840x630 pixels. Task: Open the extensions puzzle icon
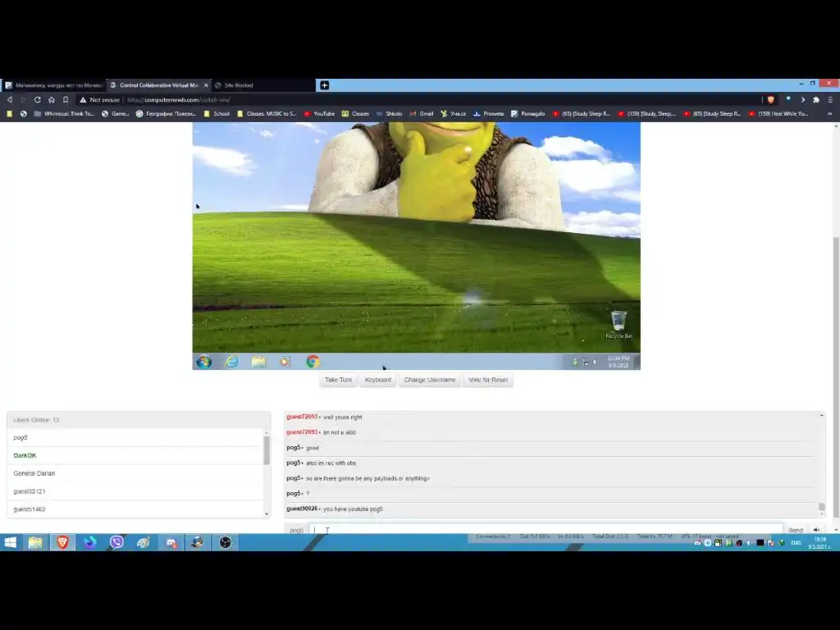coord(816,99)
